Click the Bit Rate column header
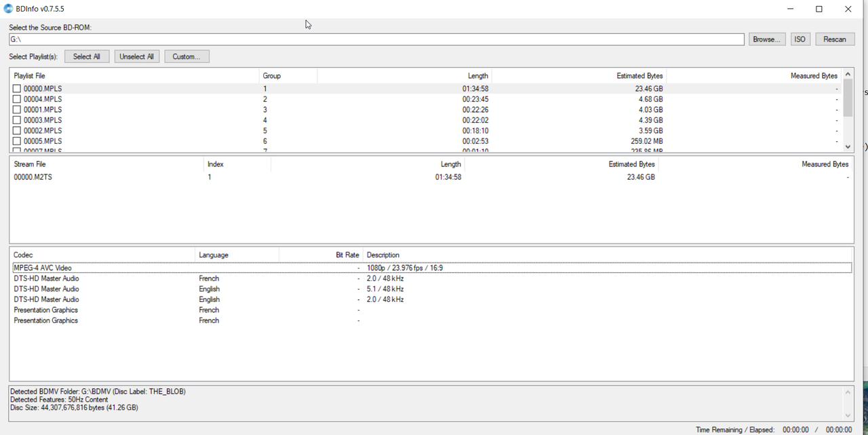This screenshot has width=868, height=435. click(321, 255)
